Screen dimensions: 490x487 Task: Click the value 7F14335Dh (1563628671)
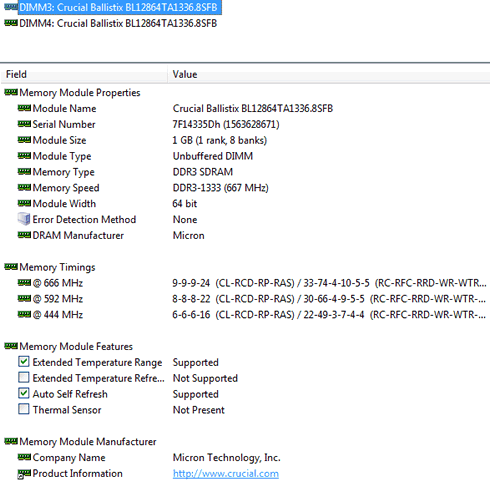226,124
